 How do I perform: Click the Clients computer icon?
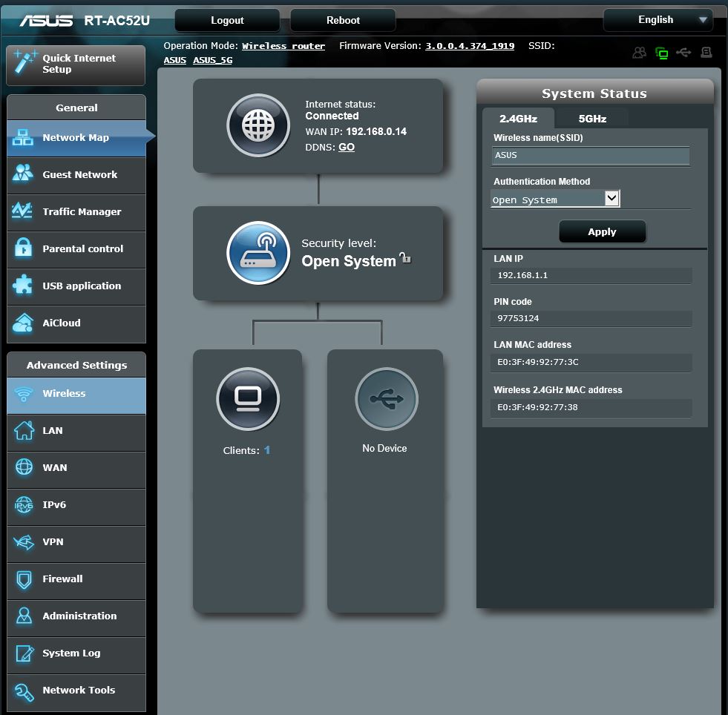pyautogui.click(x=248, y=399)
